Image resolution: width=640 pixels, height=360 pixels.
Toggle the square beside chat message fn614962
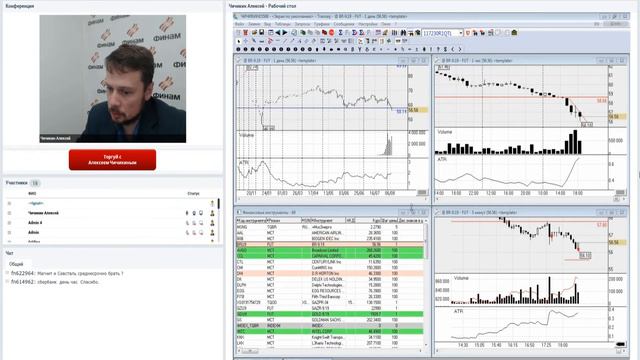pyautogui.click(x=7, y=282)
